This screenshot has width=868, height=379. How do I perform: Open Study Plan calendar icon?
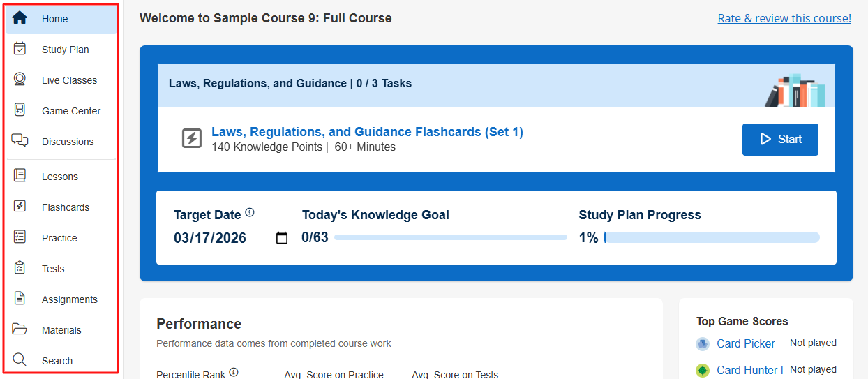click(20, 49)
